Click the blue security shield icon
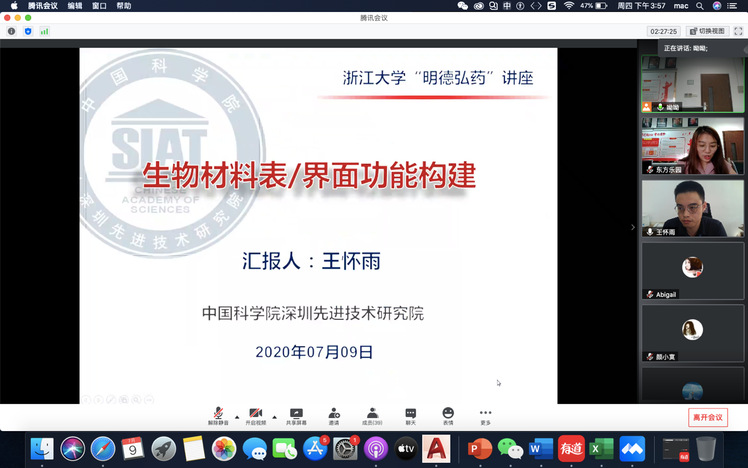 [x=28, y=31]
